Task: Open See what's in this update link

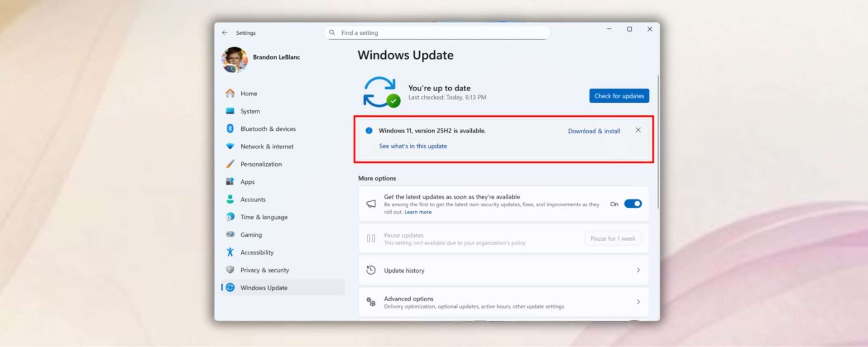Action: (413, 146)
